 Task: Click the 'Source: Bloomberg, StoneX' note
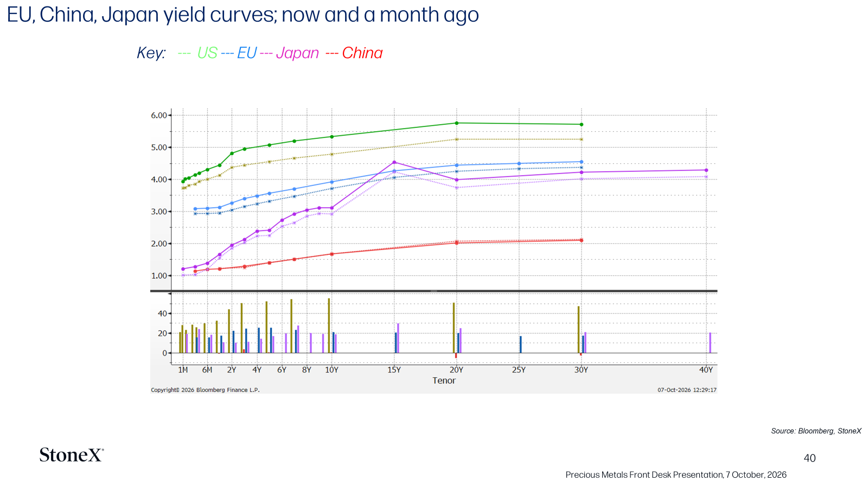(x=816, y=431)
